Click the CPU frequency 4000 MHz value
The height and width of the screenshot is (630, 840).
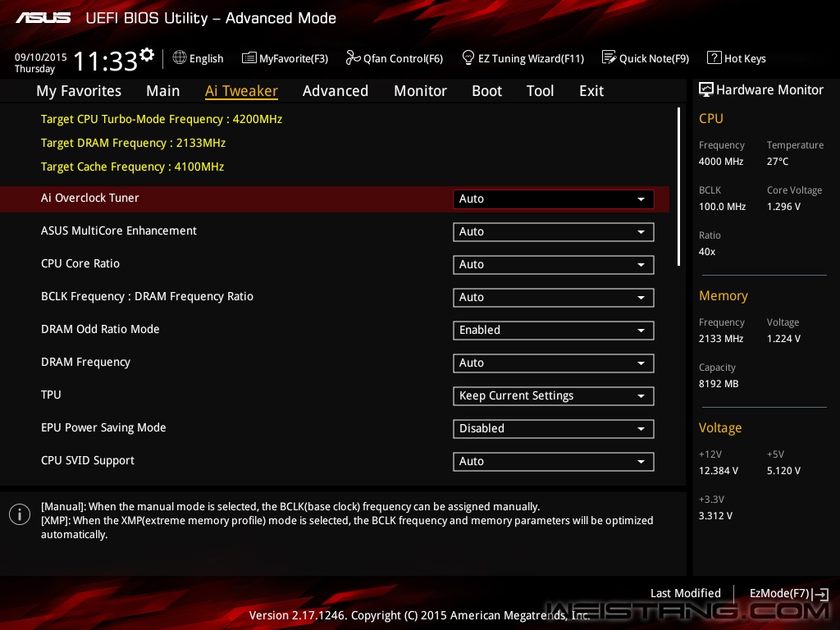721,162
